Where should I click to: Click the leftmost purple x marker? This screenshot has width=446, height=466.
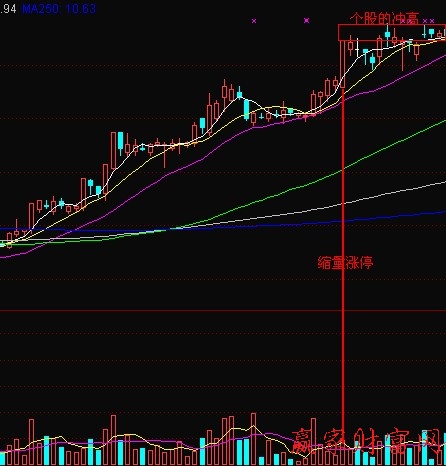(x=254, y=21)
